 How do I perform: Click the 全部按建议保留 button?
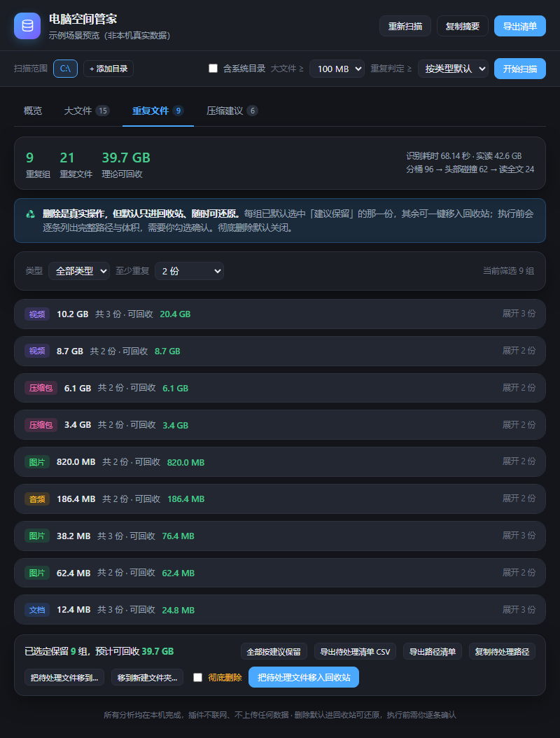274,652
